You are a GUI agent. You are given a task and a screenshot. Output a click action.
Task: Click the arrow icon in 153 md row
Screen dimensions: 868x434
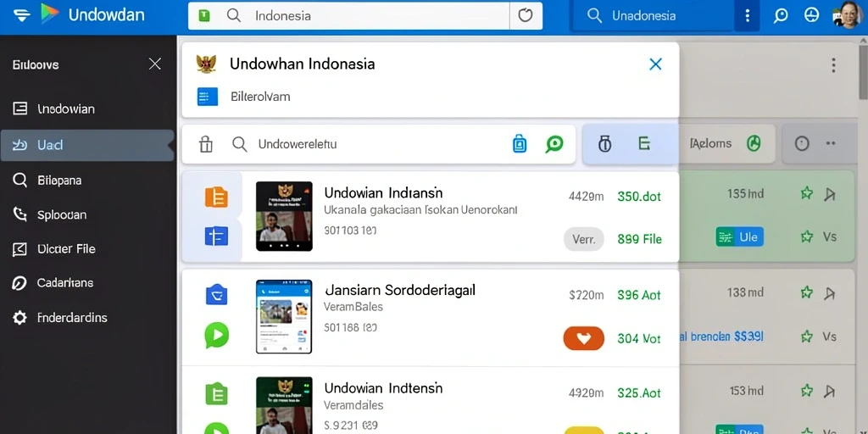coord(829,392)
